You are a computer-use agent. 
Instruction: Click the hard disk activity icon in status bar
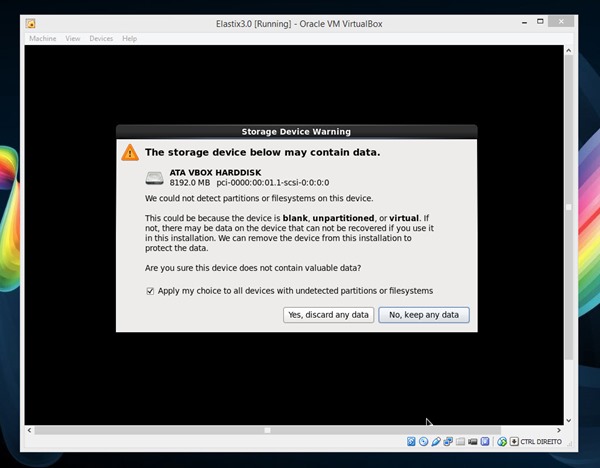pyautogui.click(x=411, y=442)
